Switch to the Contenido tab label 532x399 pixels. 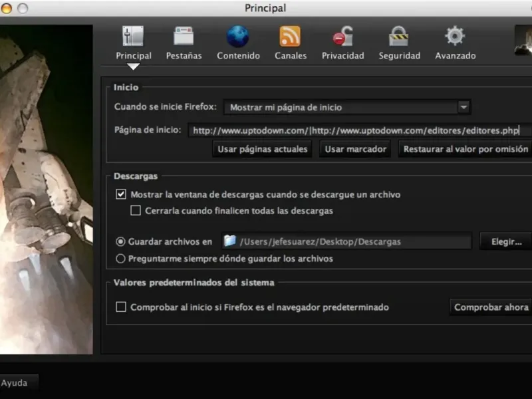point(238,56)
